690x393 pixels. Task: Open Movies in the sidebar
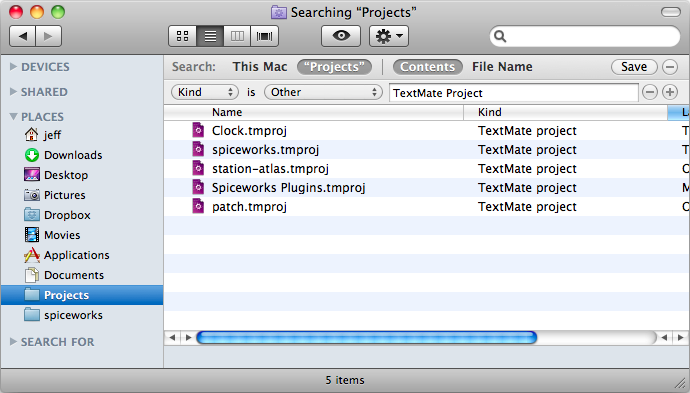[x=52, y=235]
